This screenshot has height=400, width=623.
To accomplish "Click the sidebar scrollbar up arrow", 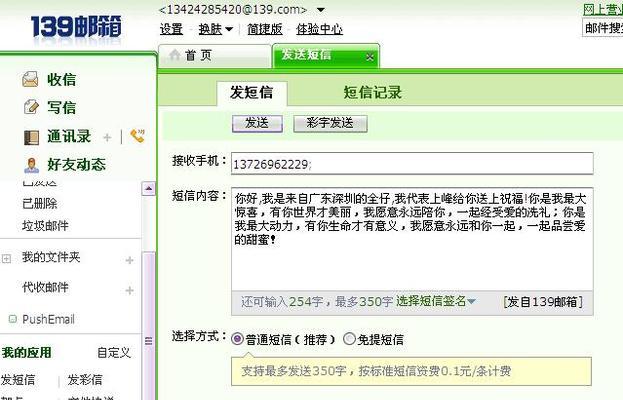I will click(149, 189).
